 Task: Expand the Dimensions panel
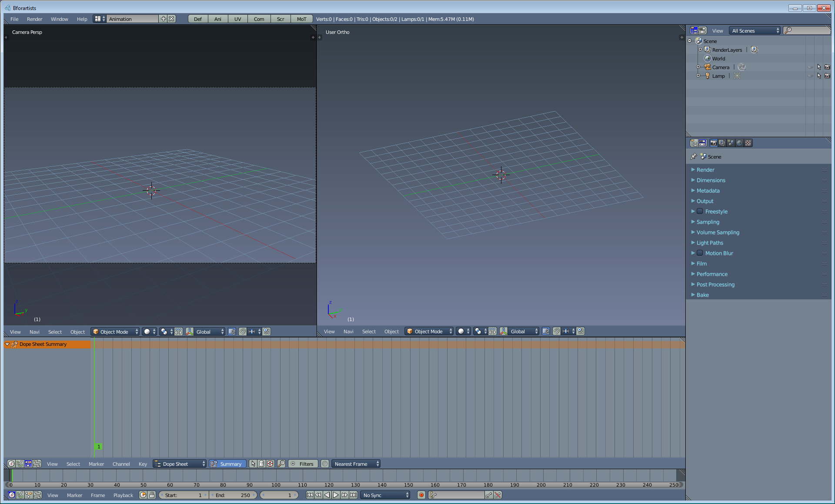click(711, 180)
